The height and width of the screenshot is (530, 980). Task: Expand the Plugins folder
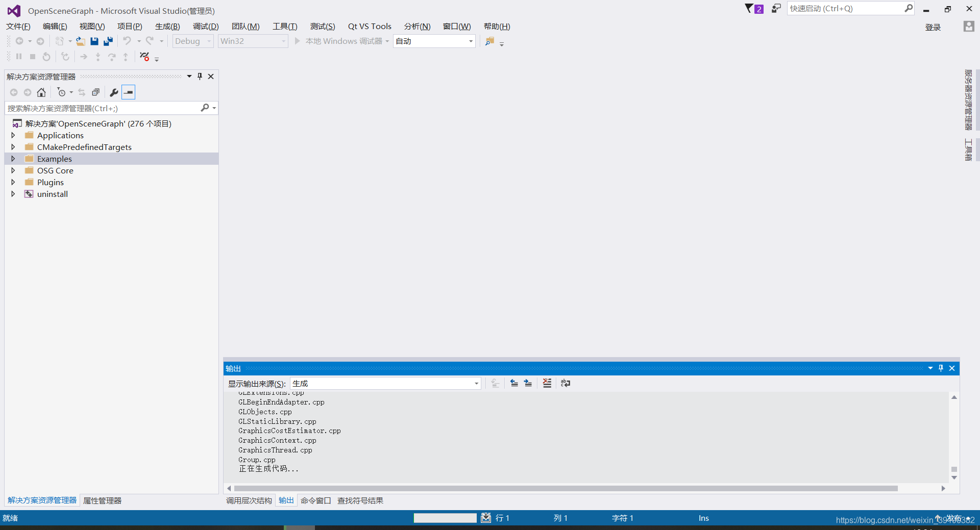(13, 182)
